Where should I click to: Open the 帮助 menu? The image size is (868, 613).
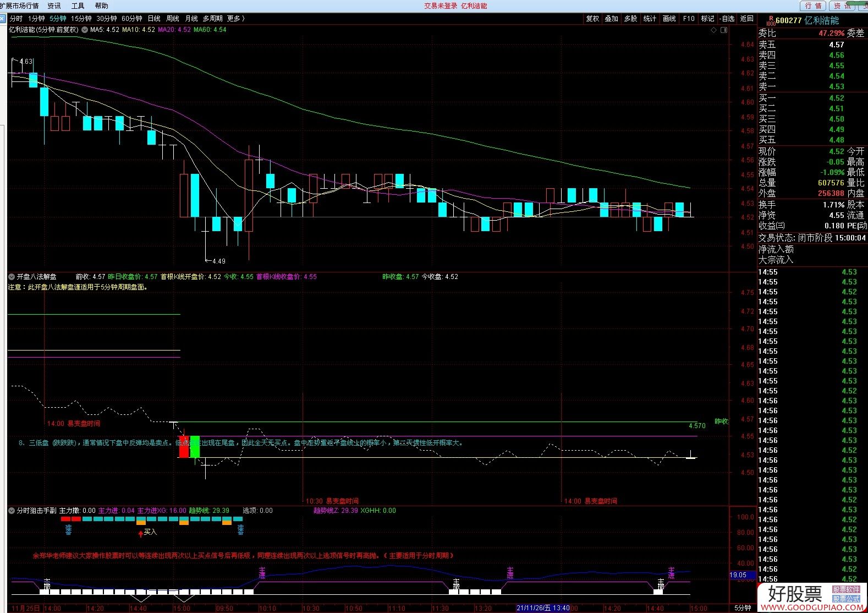[x=102, y=6]
